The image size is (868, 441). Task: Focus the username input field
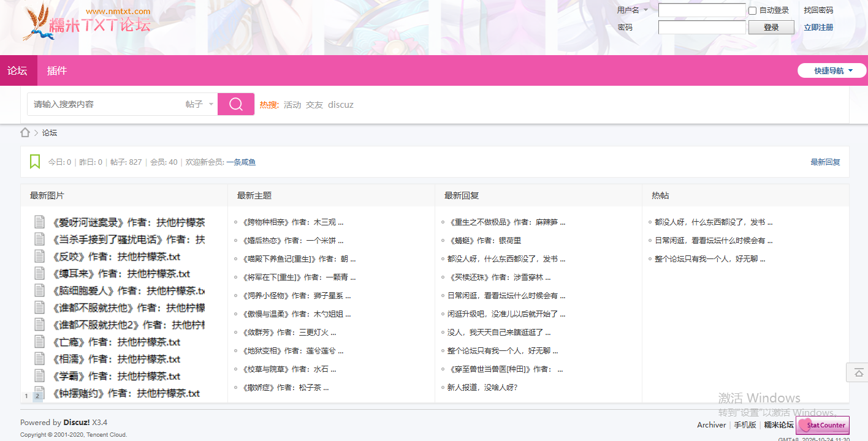(702, 10)
